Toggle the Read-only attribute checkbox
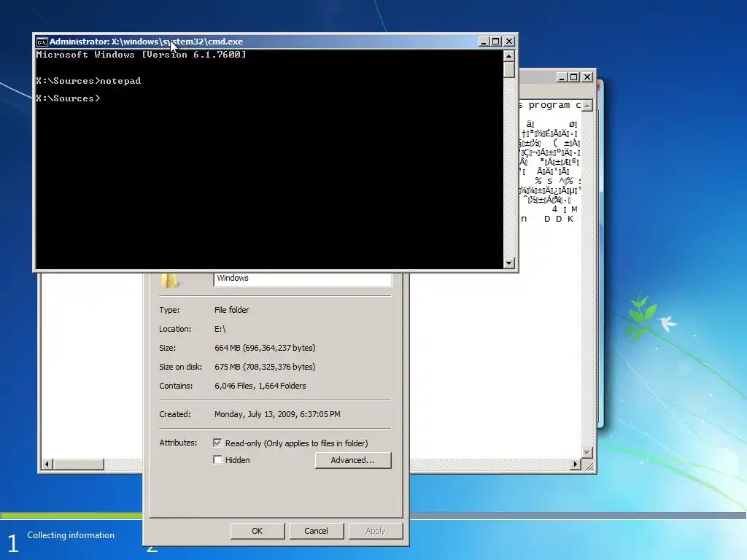This screenshot has width=747, height=560. (217, 443)
